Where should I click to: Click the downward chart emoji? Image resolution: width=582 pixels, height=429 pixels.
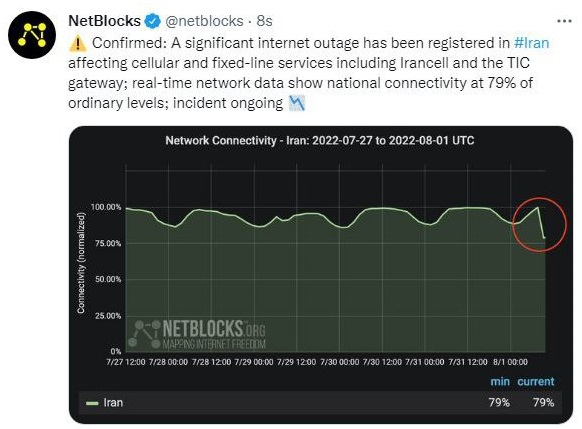(297, 103)
